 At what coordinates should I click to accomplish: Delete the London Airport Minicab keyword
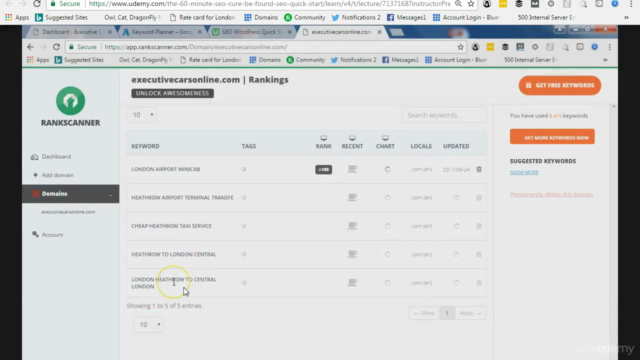479,169
